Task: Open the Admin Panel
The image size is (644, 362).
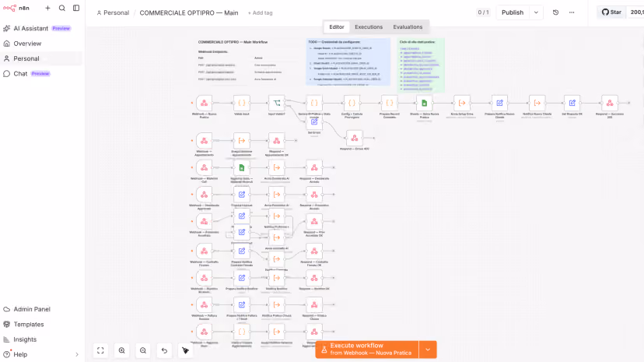Action: click(x=41, y=309)
